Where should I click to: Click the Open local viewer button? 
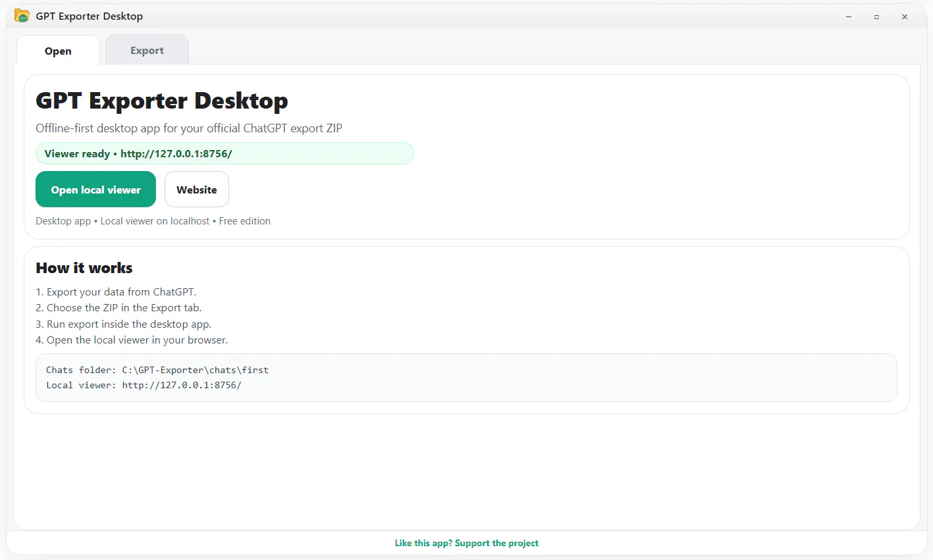[95, 190]
